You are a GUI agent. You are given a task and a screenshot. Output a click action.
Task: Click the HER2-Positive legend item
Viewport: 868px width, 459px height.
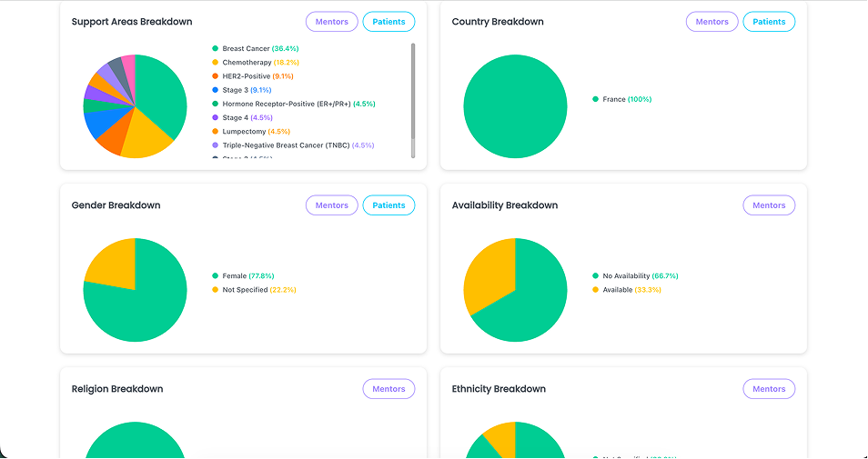[x=253, y=76]
